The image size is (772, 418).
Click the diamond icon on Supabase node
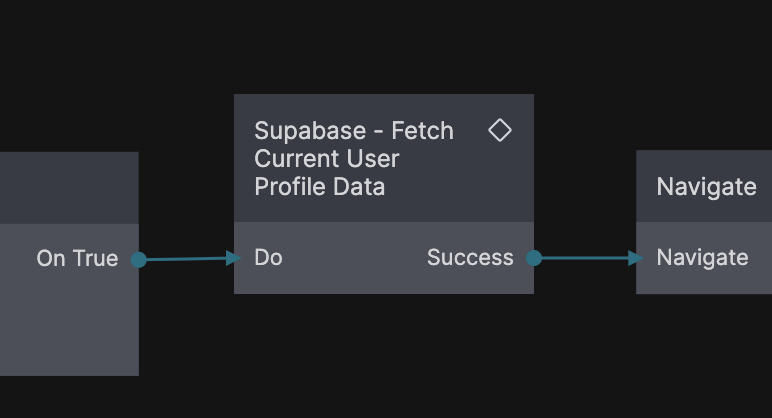[x=500, y=131]
